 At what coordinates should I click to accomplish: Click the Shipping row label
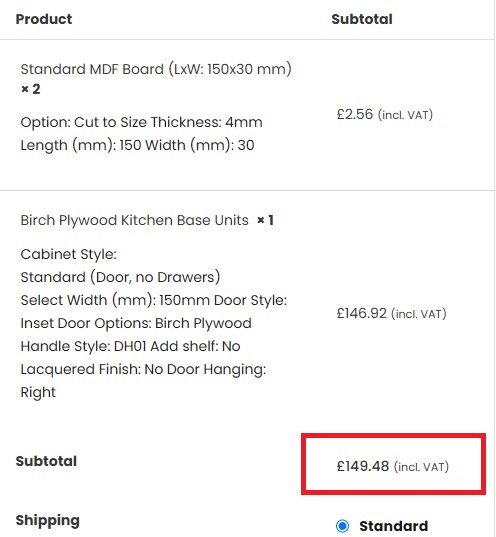click(x=48, y=521)
